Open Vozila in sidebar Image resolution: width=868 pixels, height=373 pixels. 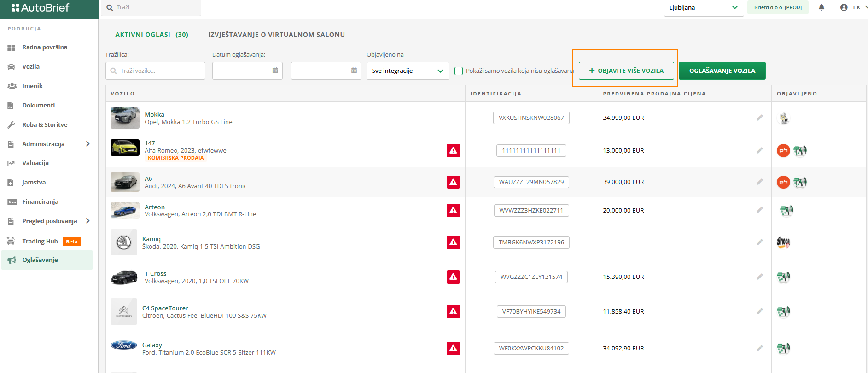[31, 66]
